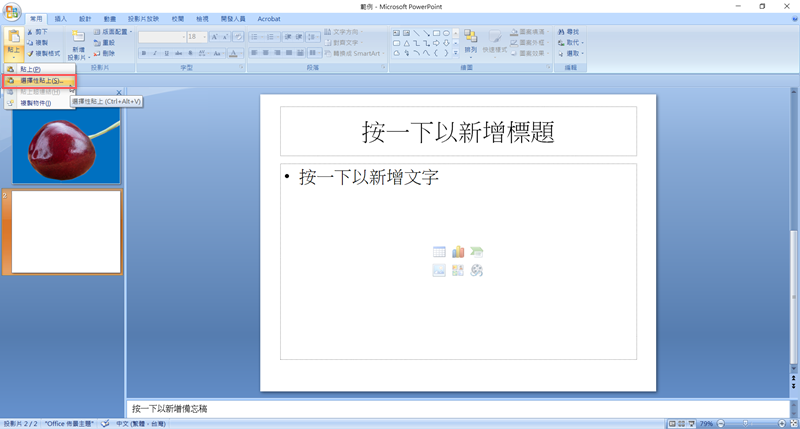Toggle Underline formatting

(x=166, y=53)
